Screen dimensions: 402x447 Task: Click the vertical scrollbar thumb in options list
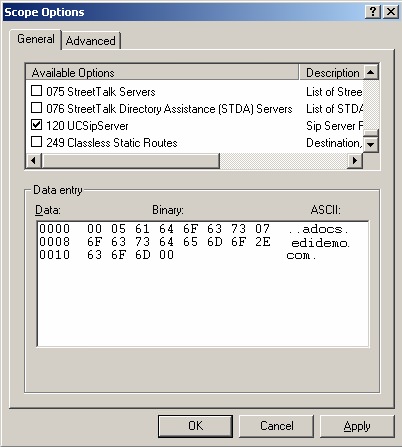(x=371, y=133)
